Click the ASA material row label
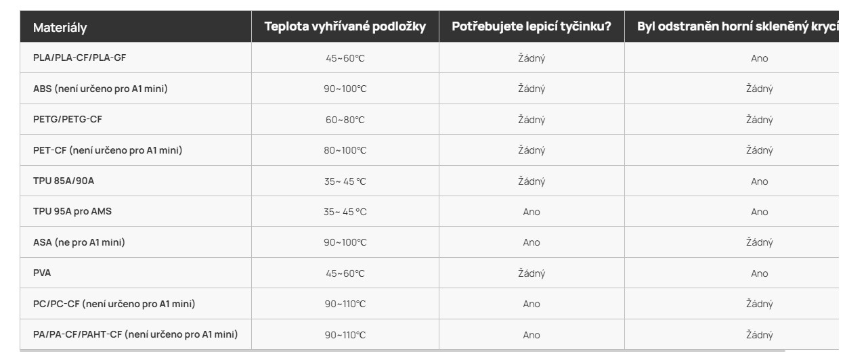Image resolution: width=868 pixels, height=362 pixels. (x=79, y=242)
